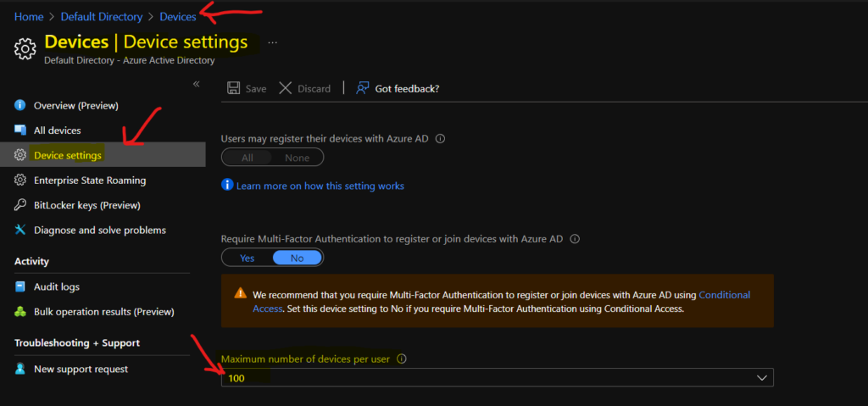Go to Devices breadcrumb
This screenshot has height=406, width=868.
click(x=178, y=17)
